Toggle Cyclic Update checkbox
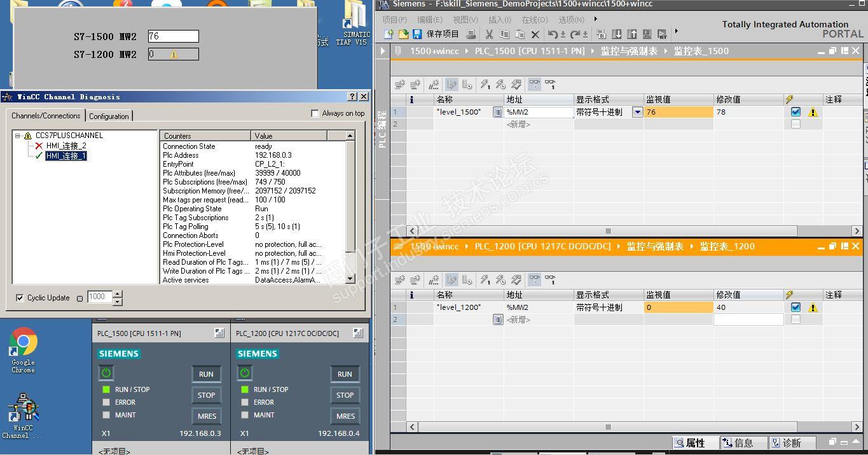868x455 pixels. (x=20, y=298)
